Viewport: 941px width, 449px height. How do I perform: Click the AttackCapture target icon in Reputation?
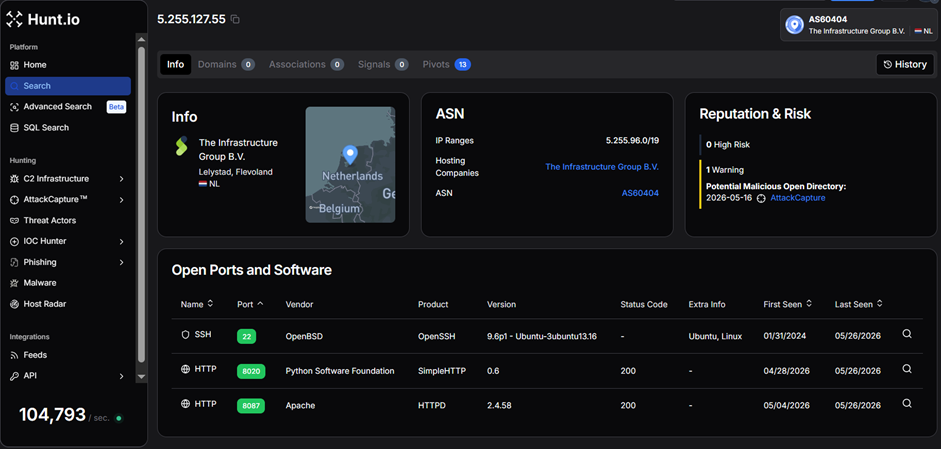pos(761,198)
